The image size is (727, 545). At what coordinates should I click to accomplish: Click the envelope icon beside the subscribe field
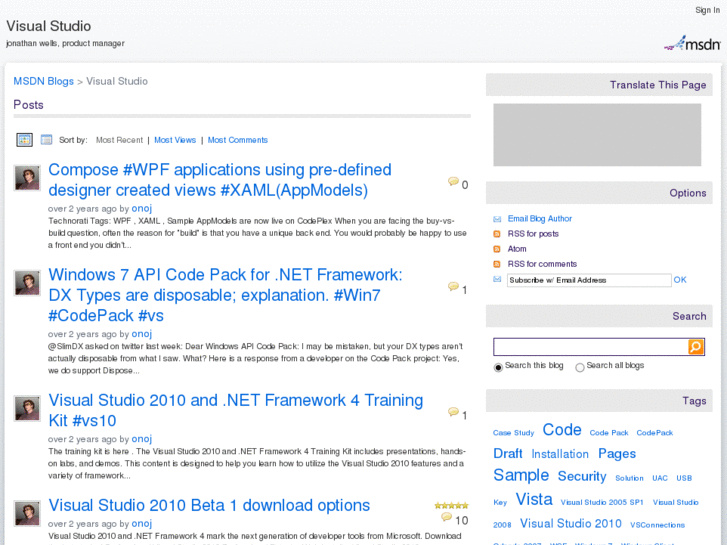497,279
